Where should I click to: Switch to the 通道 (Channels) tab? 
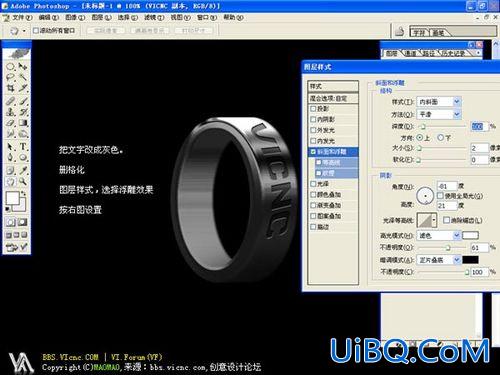point(410,53)
